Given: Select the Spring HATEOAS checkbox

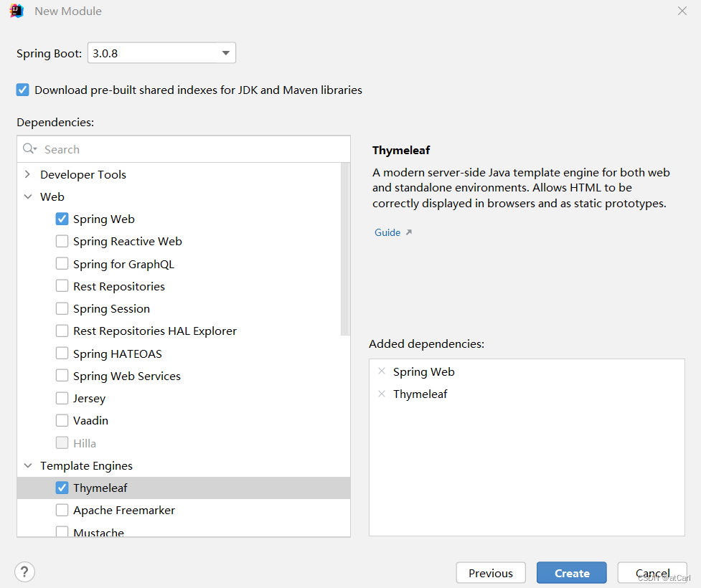Looking at the screenshot, I should (x=62, y=354).
